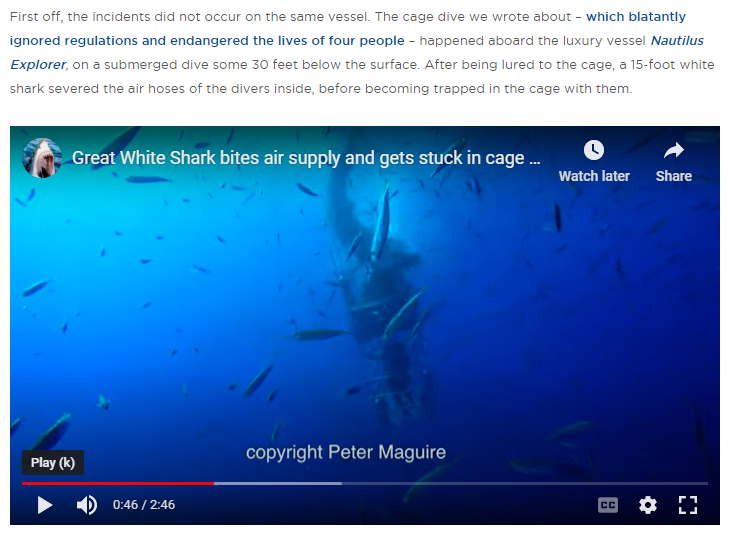Image resolution: width=733 pixels, height=544 pixels.
Task: Click the 'Watch later' text label
Action: click(x=594, y=176)
